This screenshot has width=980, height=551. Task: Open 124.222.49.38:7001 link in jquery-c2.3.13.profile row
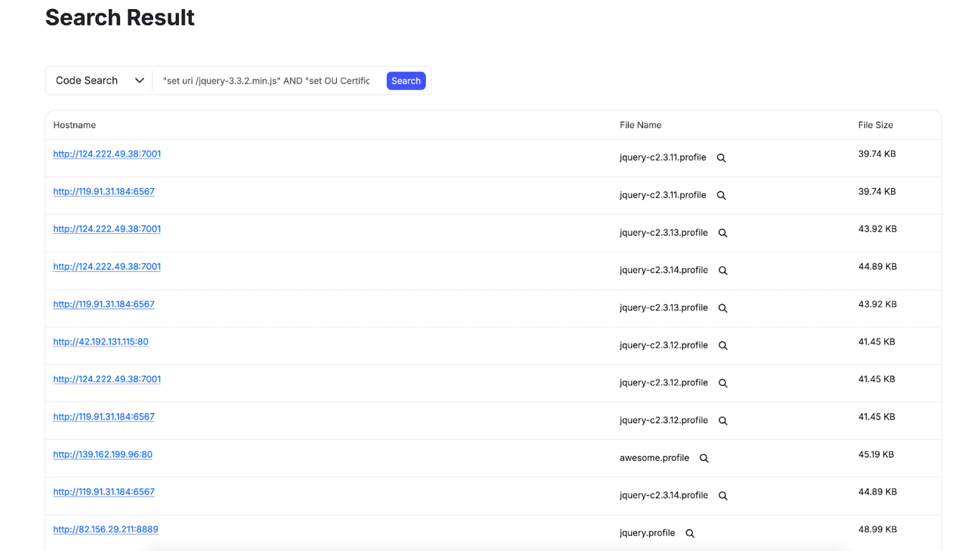[x=107, y=229]
